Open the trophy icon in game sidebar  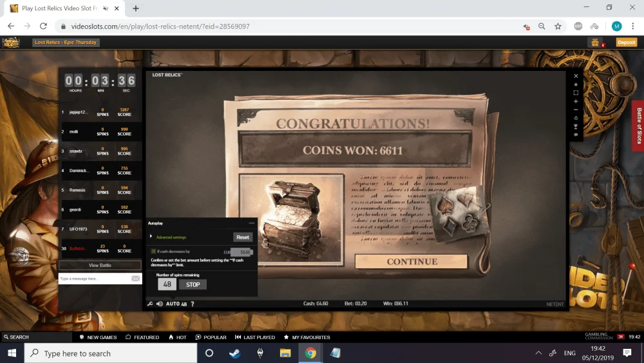pos(576,126)
